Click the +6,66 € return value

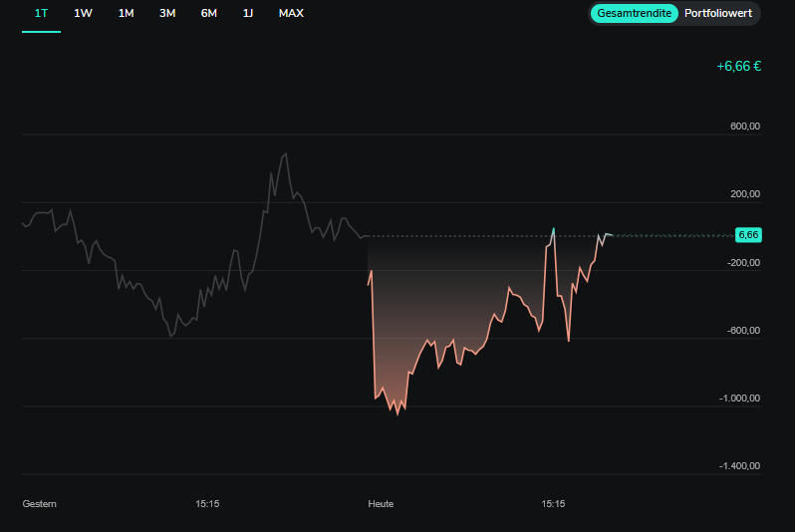739,67
